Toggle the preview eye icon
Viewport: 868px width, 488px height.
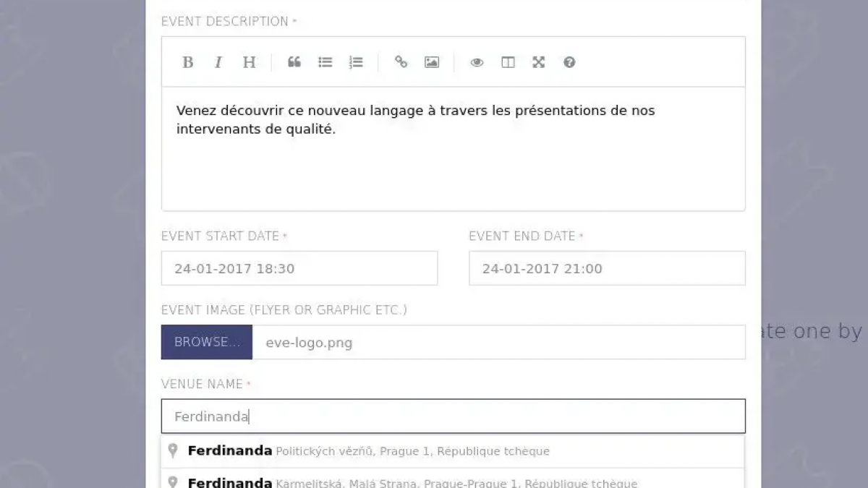477,62
